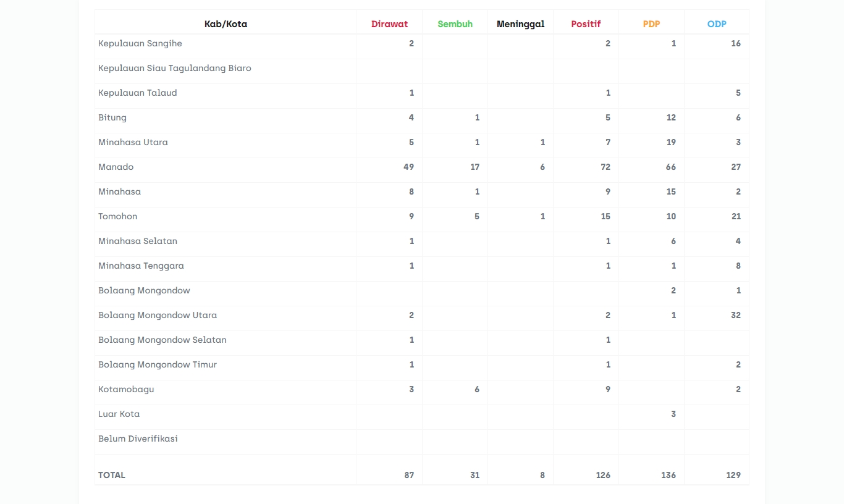Select the Belum Diverifikasi row name

138,439
